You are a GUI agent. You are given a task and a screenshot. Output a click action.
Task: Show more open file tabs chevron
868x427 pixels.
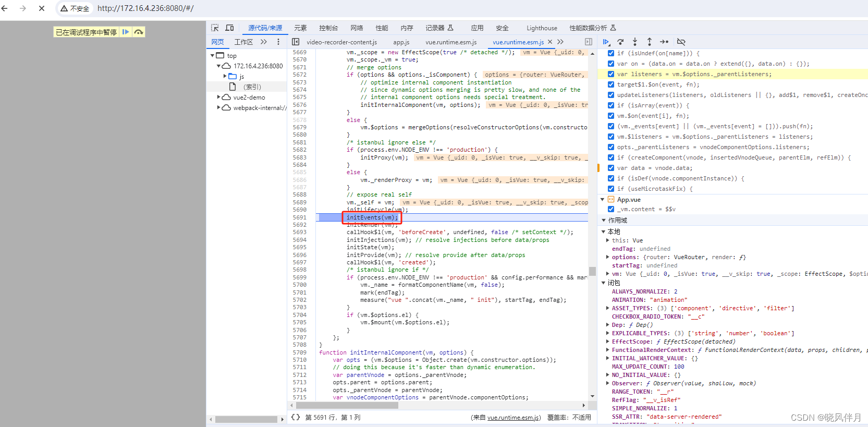pos(560,42)
